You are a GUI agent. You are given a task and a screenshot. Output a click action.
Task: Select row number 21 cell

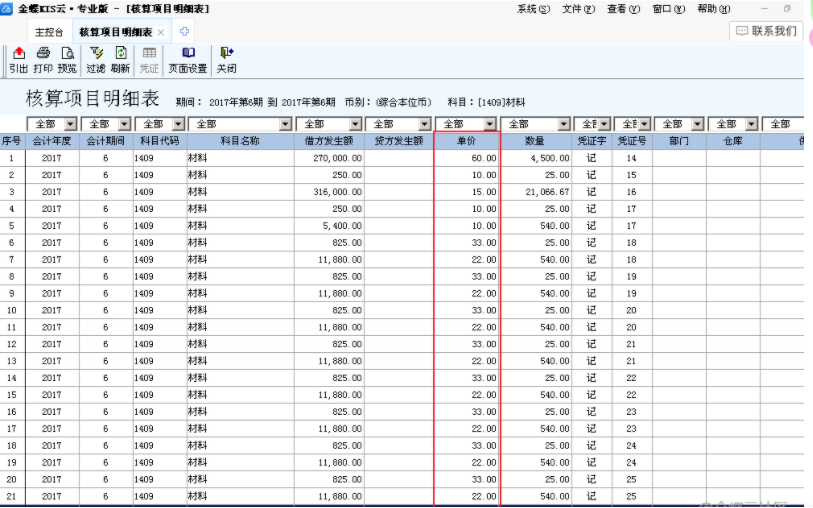click(11, 497)
